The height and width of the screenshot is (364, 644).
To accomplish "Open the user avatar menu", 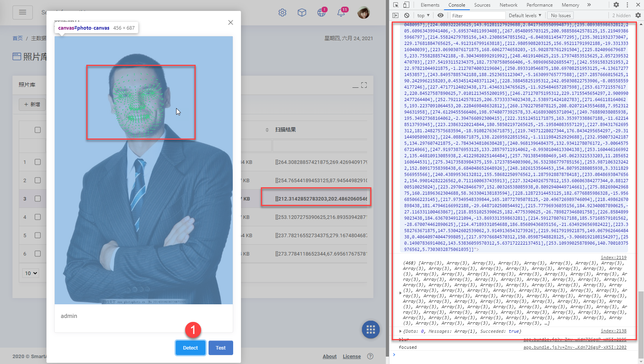I will [364, 12].
